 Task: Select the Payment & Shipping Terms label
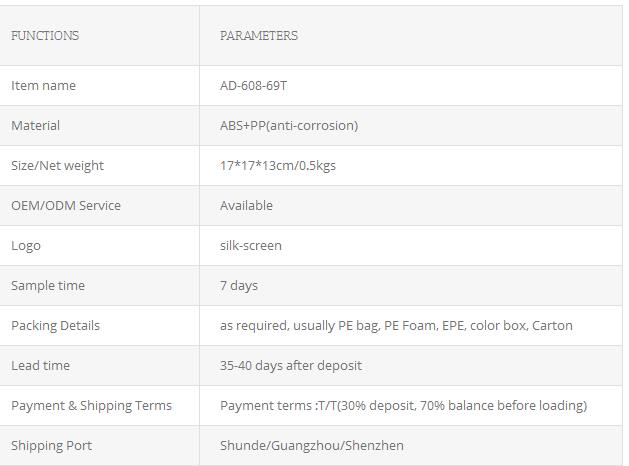(91, 405)
